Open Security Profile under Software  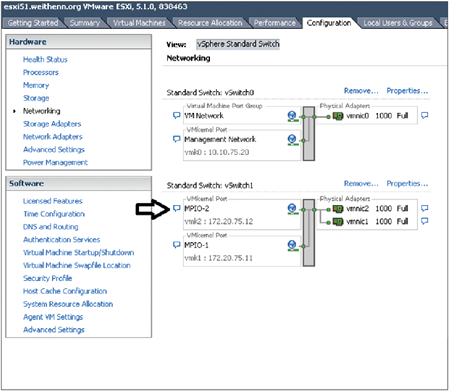click(48, 278)
